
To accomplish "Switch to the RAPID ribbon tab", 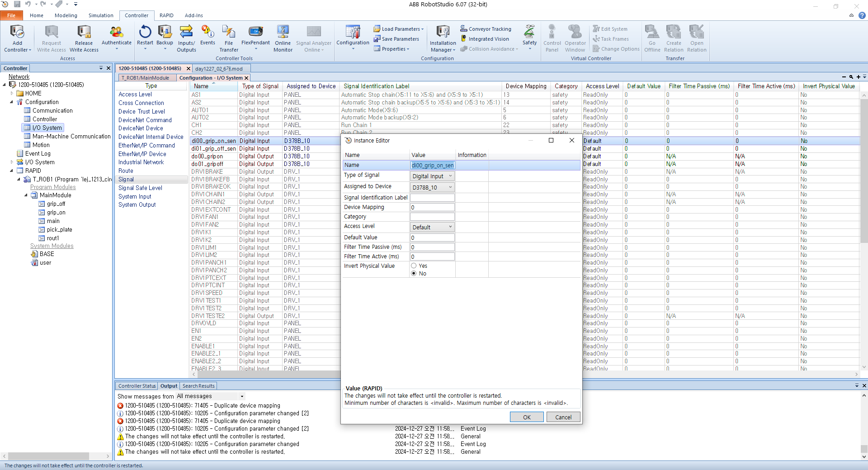I will point(166,15).
